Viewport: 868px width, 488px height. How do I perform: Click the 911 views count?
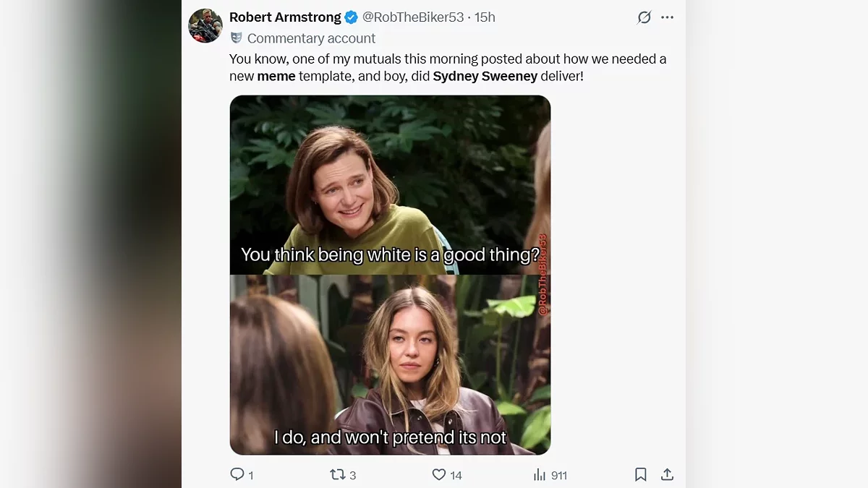[558, 476]
